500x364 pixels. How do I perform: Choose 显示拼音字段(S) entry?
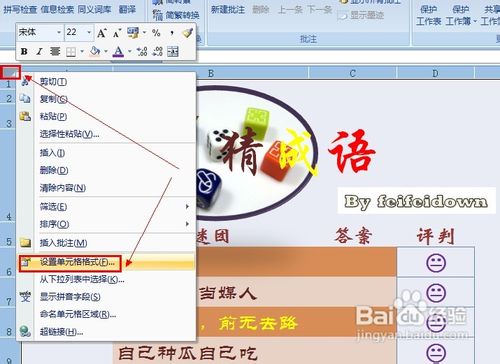(x=106, y=297)
